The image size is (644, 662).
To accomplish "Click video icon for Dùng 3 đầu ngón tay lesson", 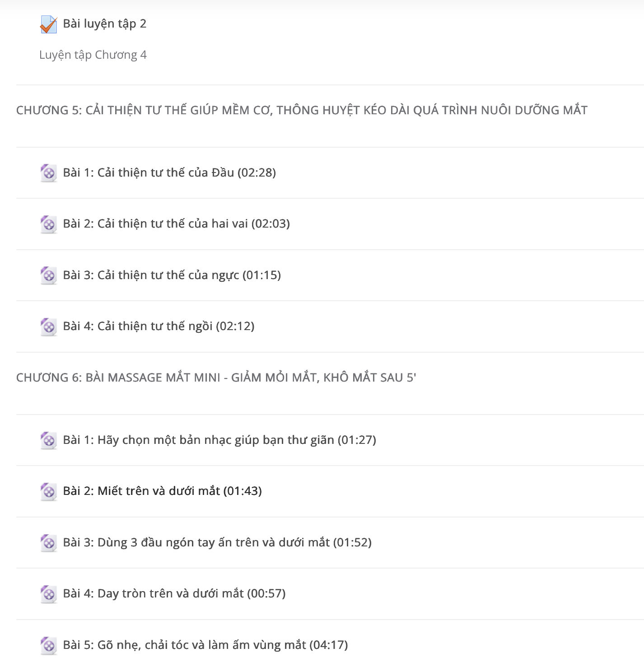I will 48,543.
